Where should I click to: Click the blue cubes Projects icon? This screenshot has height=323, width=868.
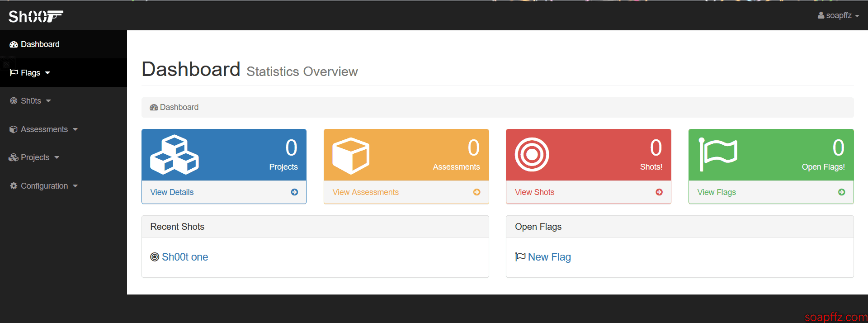pos(175,155)
